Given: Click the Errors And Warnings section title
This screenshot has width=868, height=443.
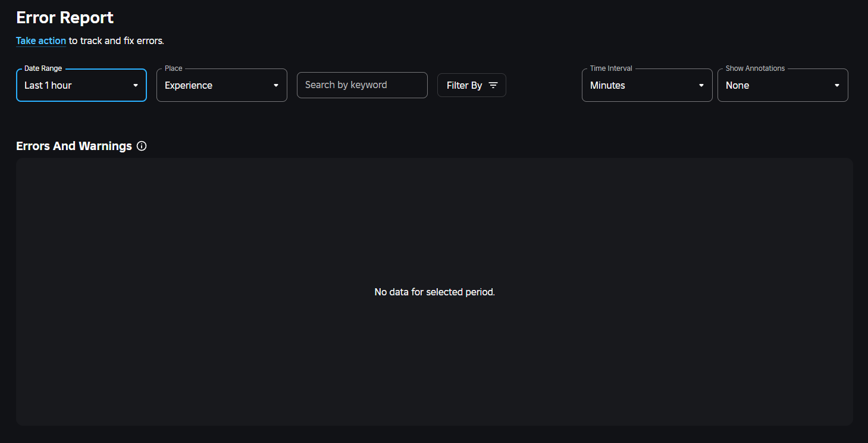Looking at the screenshot, I should coord(74,146).
